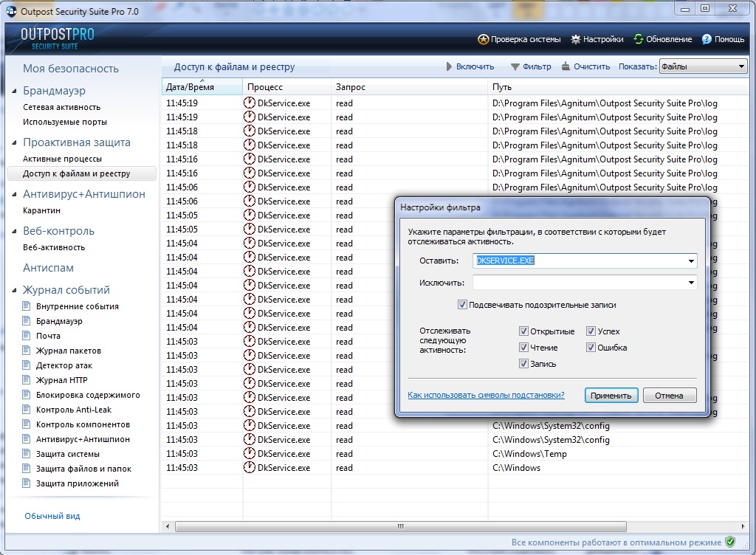Open the Карантин page
This screenshot has width=756, height=555.
pos(41,210)
